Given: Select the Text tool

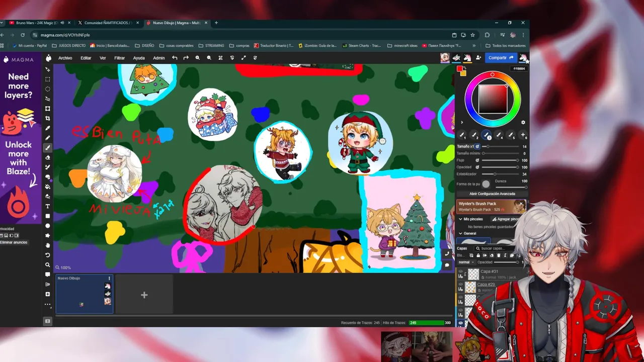Looking at the screenshot, I should pos(48,206).
